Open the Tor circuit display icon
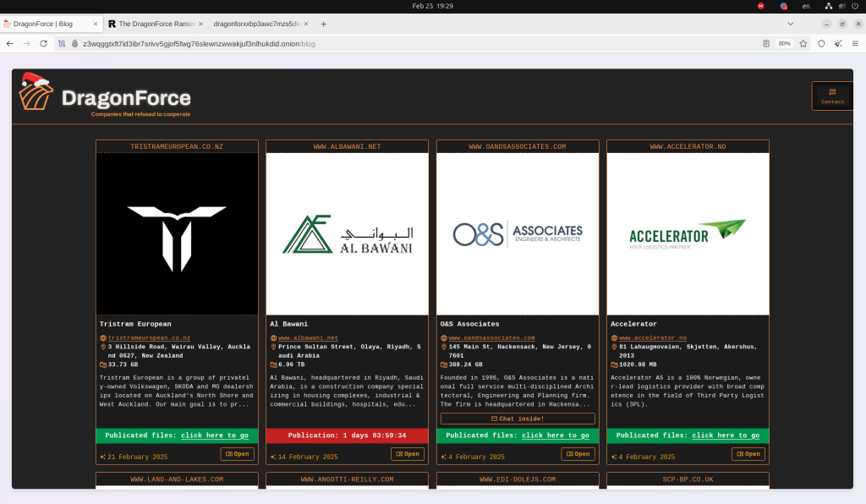Screen dimensions: 866x504 (x=61, y=44)
